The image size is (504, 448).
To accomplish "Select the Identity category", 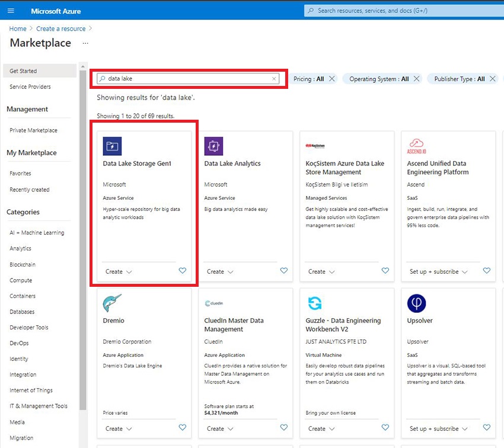I will pos(18,359).
